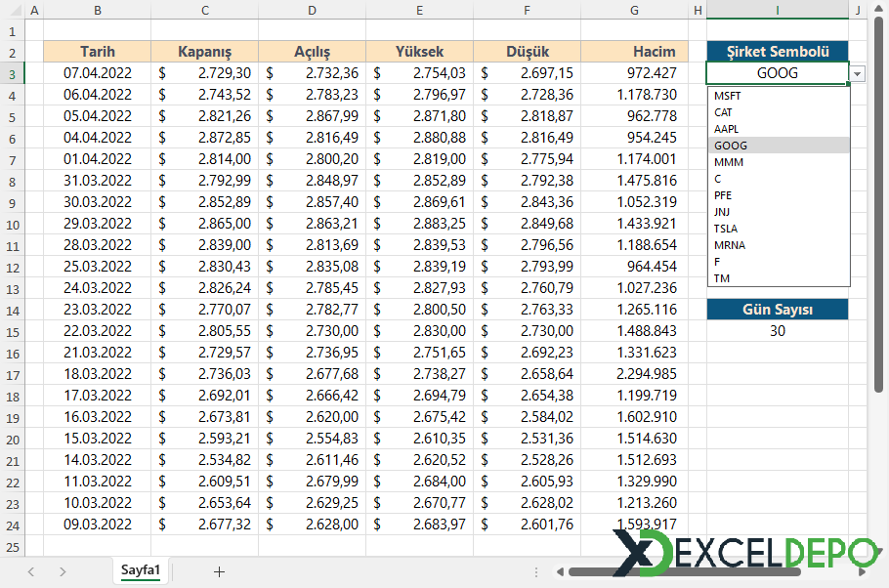The image size is (889, 588).
Task: Choose TM at the bottom of the list
Action: 779,278
